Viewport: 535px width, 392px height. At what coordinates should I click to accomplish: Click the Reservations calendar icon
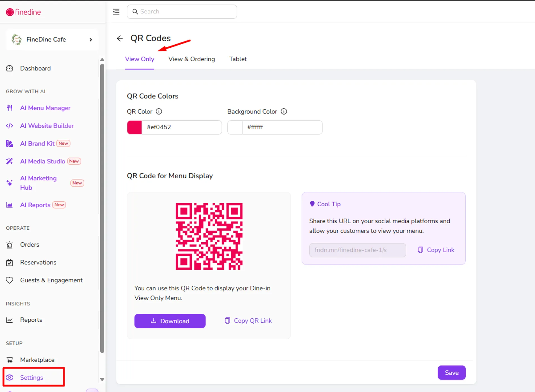[x=9, y=263]
